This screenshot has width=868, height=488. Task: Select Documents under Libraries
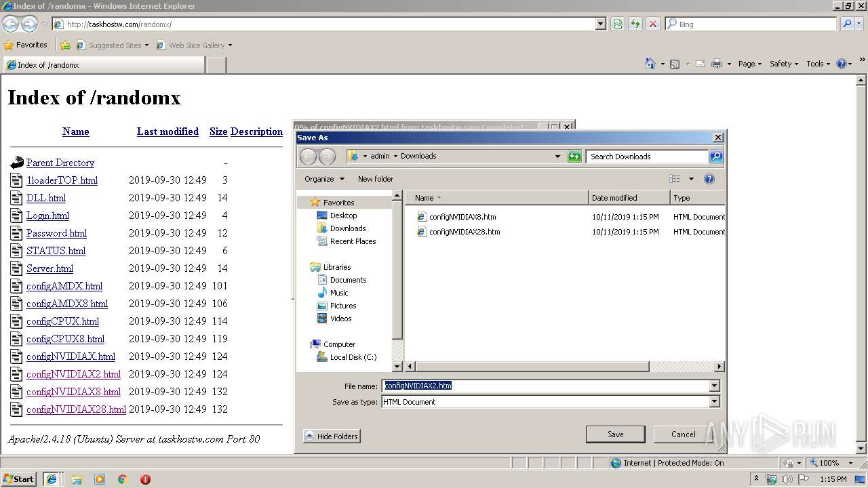coord(348,280)
